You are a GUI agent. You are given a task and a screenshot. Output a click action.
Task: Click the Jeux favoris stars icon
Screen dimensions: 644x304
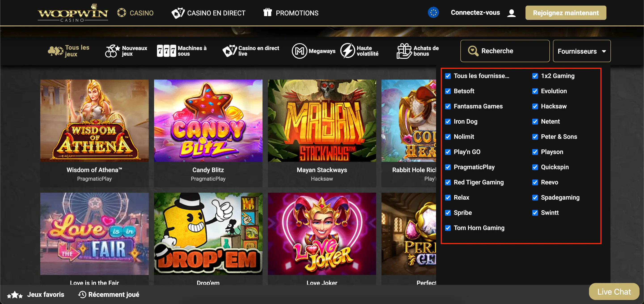click(x=15, y=295)
